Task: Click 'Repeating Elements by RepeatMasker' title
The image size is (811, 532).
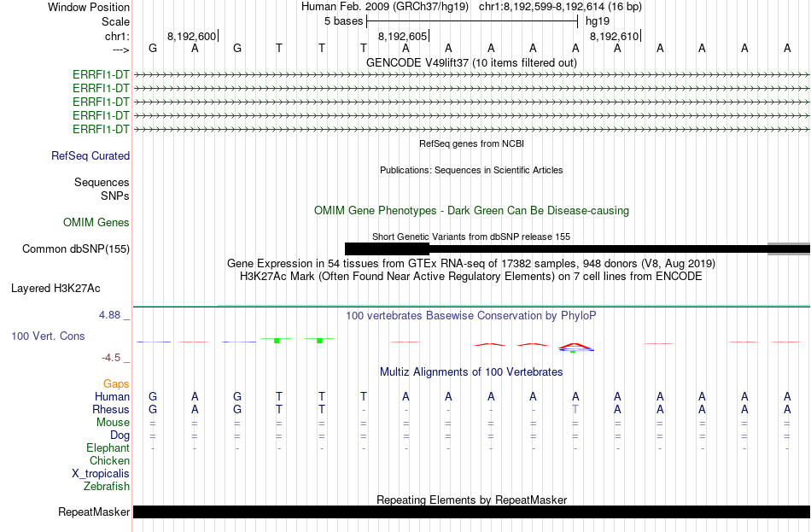Action: click(x=471, y=500)
